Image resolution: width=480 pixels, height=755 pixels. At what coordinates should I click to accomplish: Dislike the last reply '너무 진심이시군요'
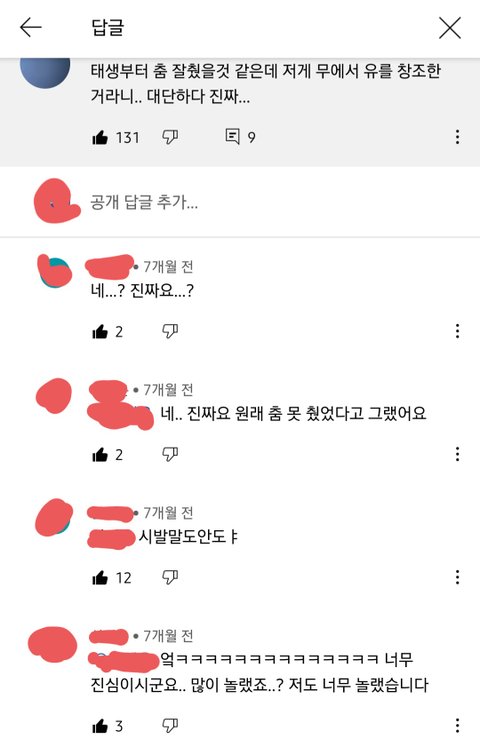click(169, 726)
